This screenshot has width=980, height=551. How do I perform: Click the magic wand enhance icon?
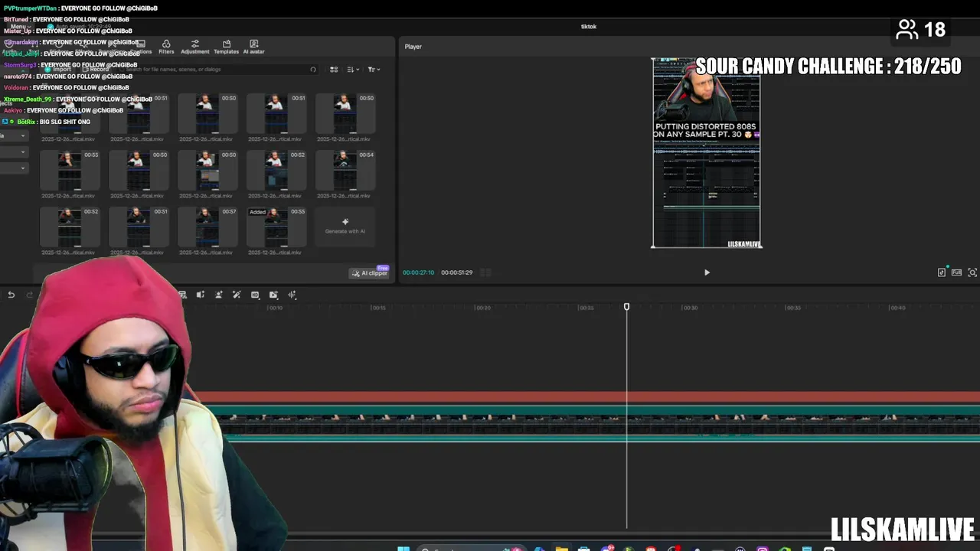[237, 295]
